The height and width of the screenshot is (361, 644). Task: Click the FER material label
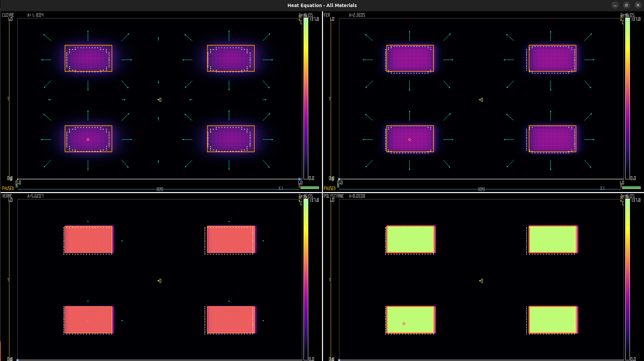(x=327, y=15)
